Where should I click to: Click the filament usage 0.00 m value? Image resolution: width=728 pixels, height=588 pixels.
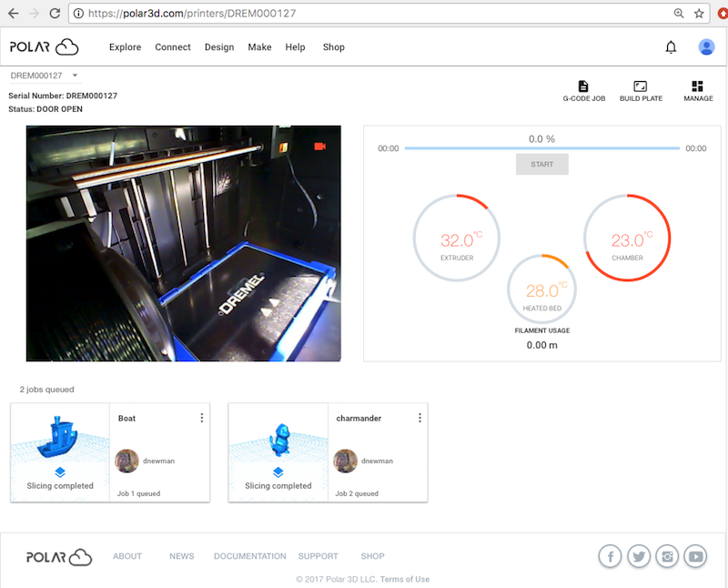541,345
